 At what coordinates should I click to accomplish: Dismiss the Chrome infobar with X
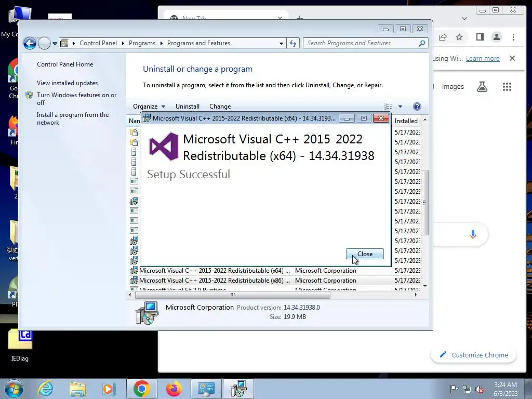pos(512,58)
